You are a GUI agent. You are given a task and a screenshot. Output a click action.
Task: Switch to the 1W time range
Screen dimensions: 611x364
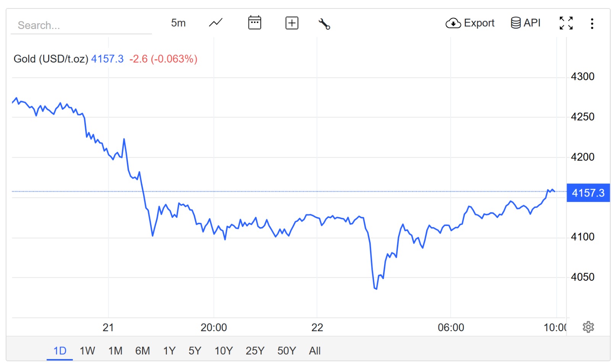pyautogui.click(x=87, y=351)
